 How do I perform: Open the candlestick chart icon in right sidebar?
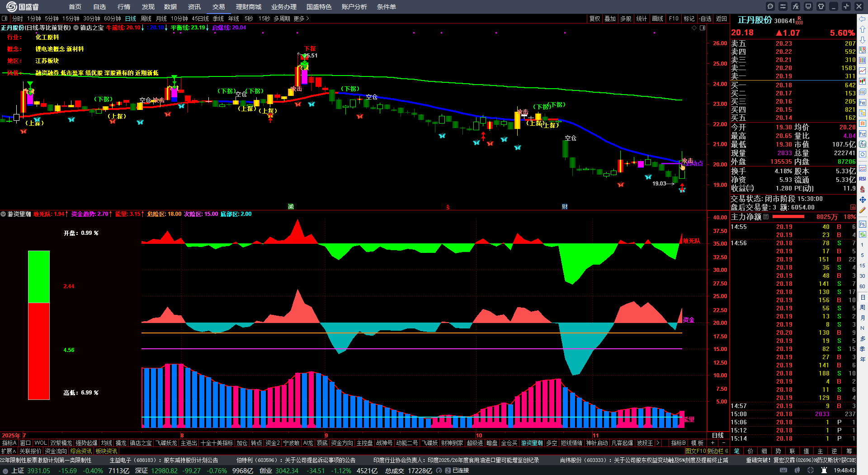(863, 81)
